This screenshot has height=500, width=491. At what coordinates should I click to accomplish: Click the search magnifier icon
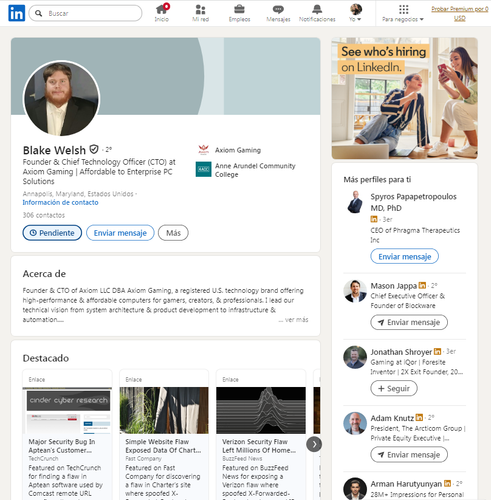coord(39,13)
